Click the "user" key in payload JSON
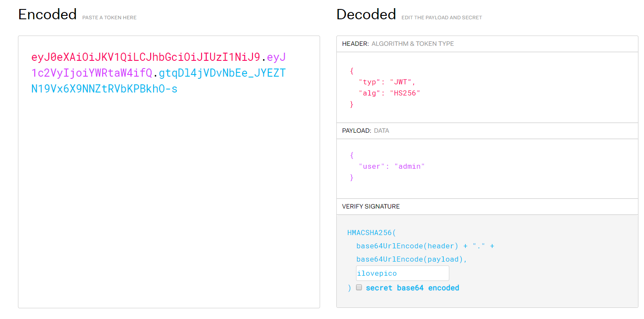The image size is (644, 319). pos(371,166)
